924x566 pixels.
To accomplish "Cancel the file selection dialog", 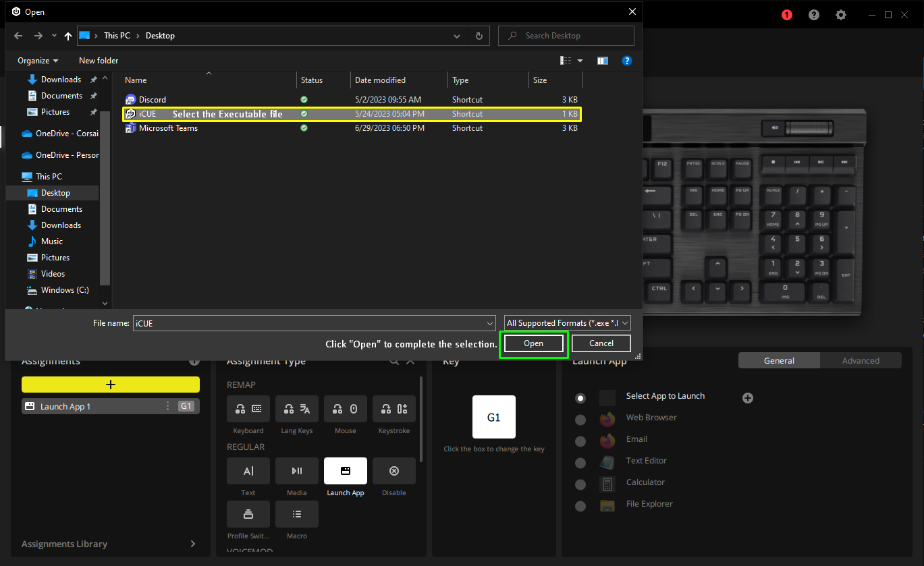I will (x=600, y=343).
